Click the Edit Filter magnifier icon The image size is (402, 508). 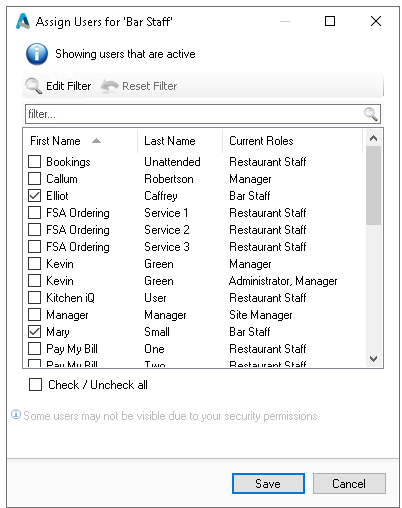click(33, 86)
